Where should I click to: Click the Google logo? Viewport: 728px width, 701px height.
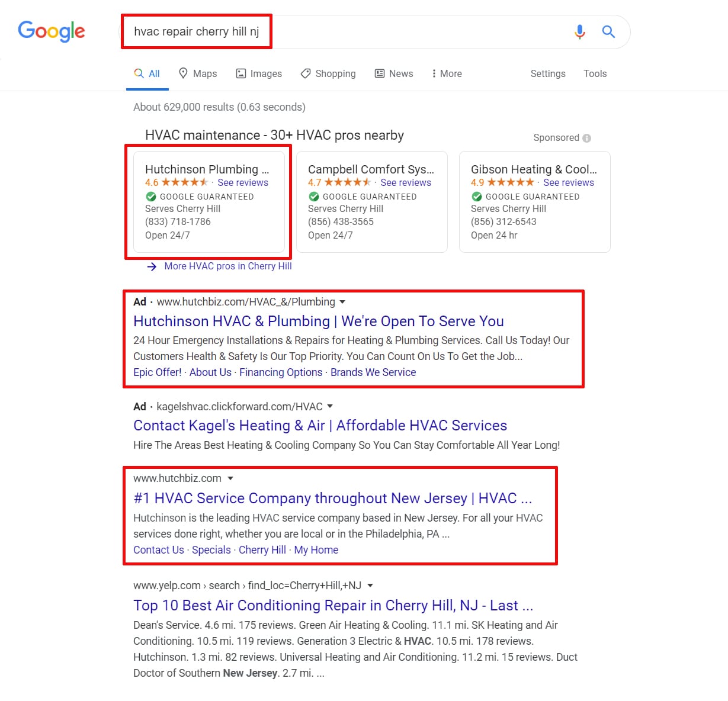(52, 31)
